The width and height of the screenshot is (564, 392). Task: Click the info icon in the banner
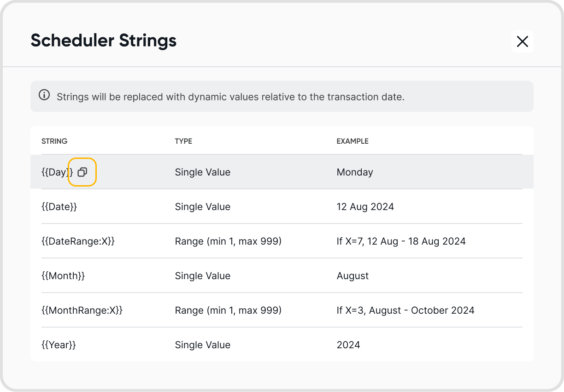tap(44, 95)
